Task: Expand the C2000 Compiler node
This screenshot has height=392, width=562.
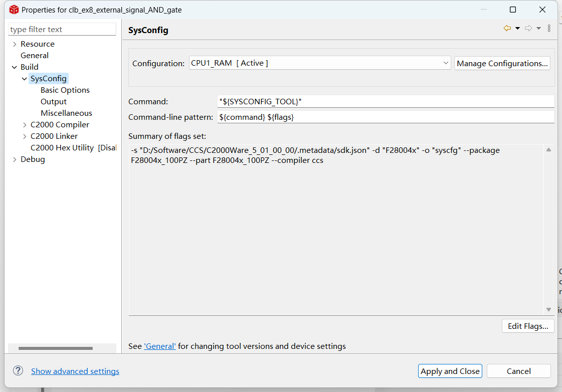Action: point(25,125)
